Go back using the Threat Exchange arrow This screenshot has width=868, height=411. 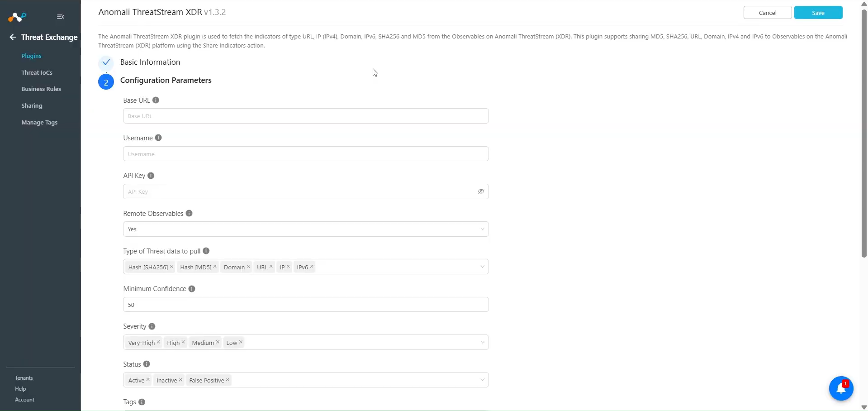13,37
